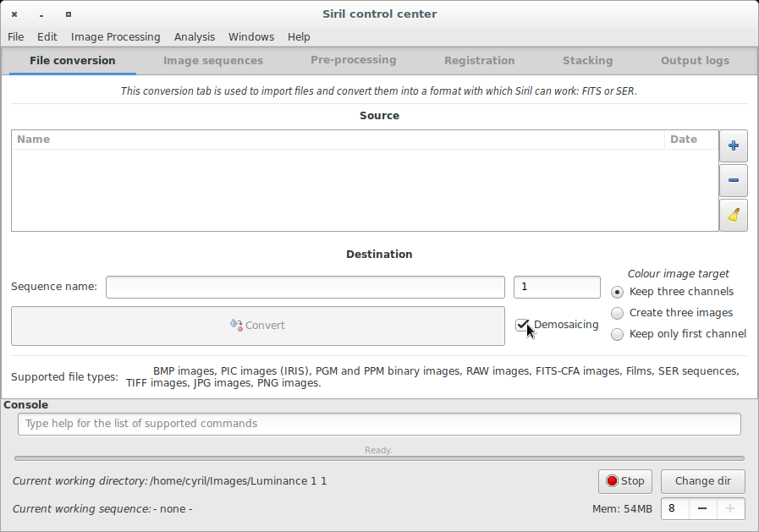
Task: Click the working directory path text
Action: coord(239,481)
